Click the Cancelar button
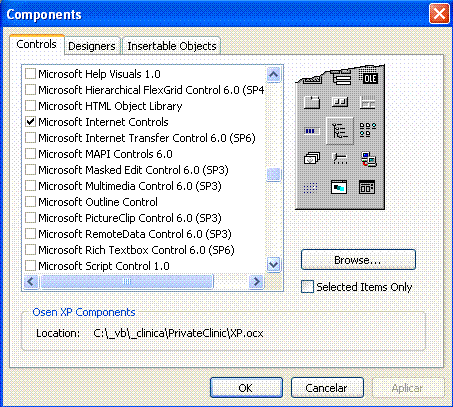 327,388
